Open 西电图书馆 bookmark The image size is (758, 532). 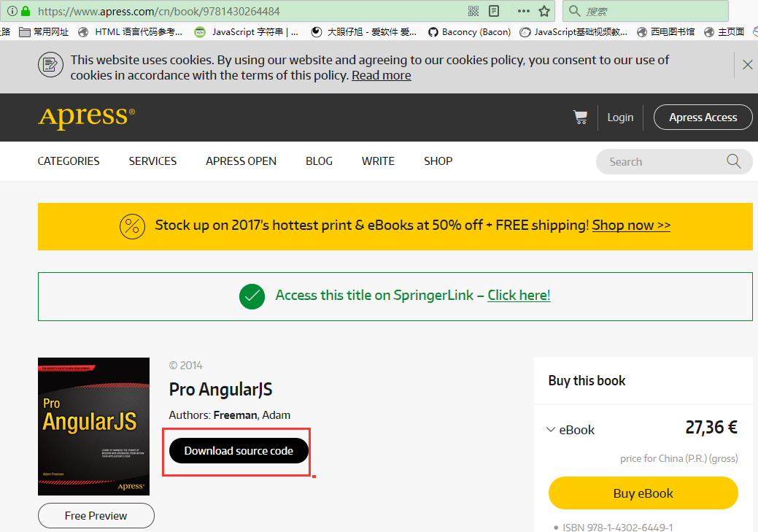click(x=665, y=32)
